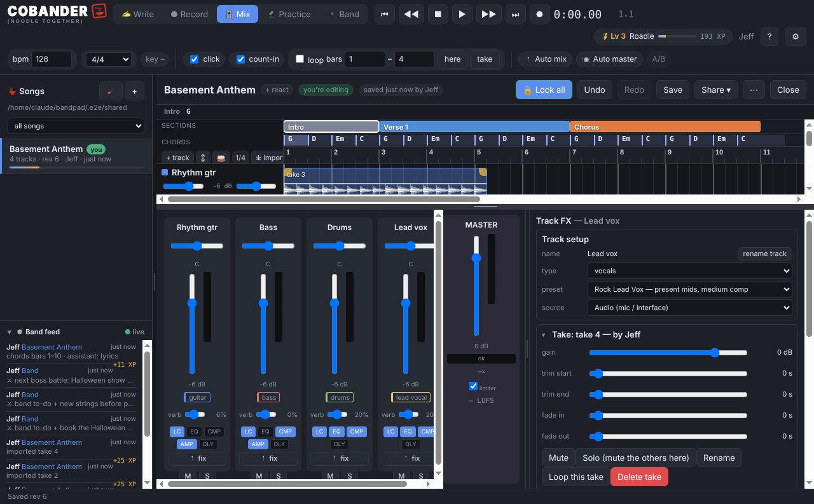Jump to end with skip-forward button
The height and width of the screenshot is (504, 814).
pos(515,14)
